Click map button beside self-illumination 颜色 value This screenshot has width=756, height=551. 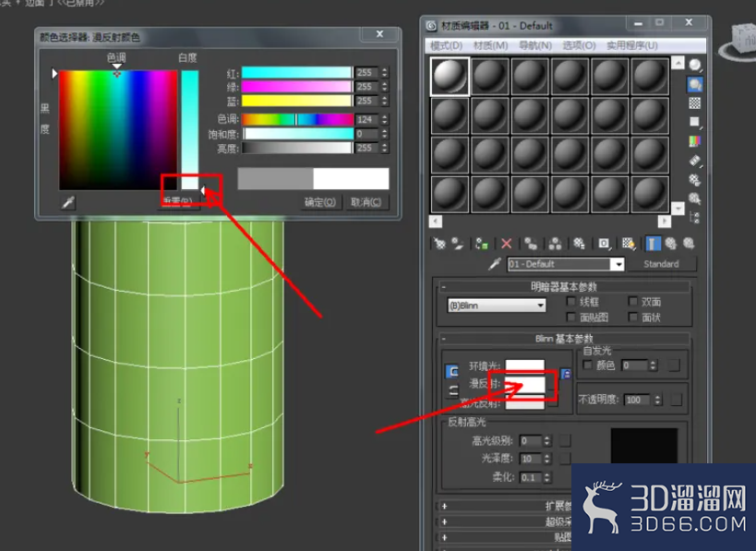pos(674,365)
